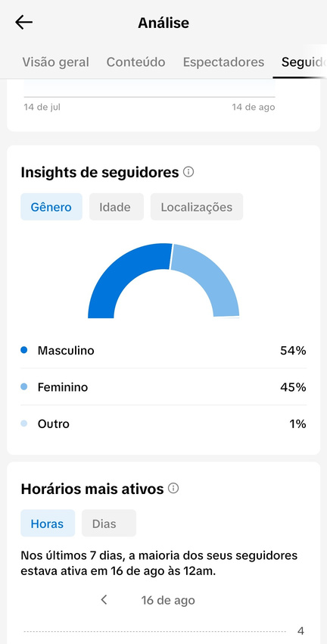
Task: Select the Gênero filter chip
Action: (x=51, y=207)
